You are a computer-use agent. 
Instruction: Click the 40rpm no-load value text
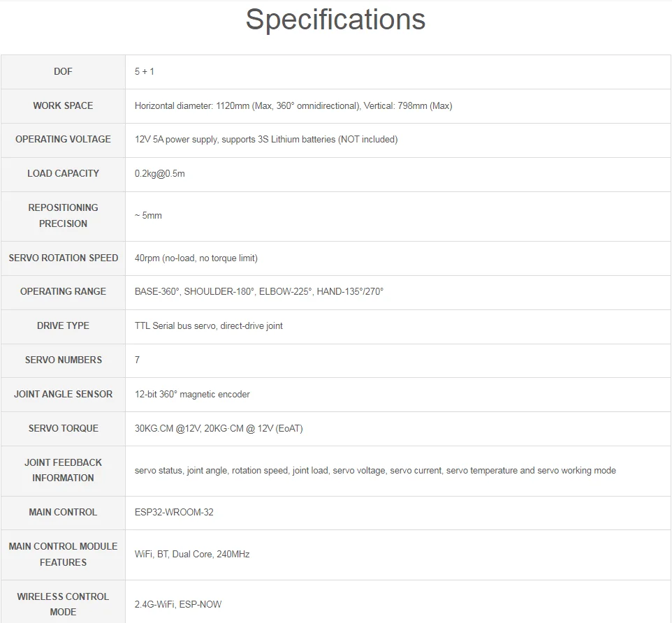click(196, 258)
